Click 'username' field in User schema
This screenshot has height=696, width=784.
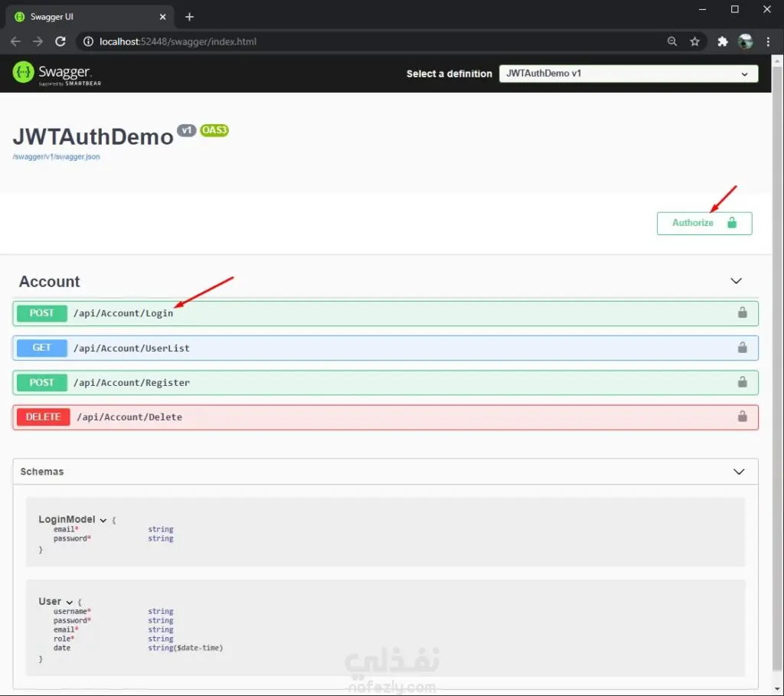point(72,611)
